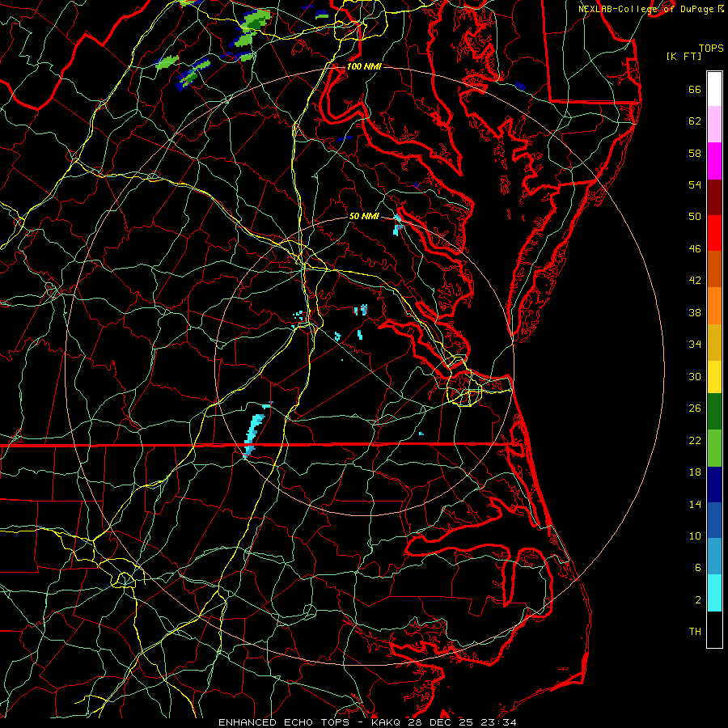The height and width of the screenshot is (728, 728).
Task: Click the 100 NMI range ring label
Action: pos(363,66)
